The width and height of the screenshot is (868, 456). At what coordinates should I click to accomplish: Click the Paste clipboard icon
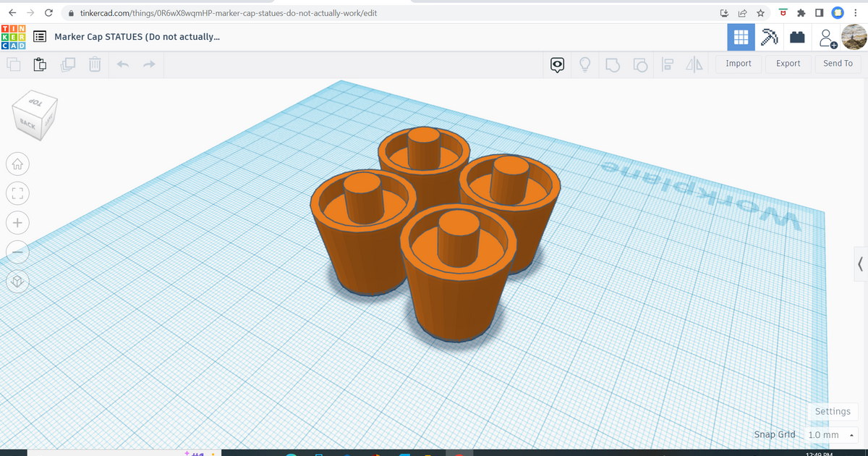(41, 65)
